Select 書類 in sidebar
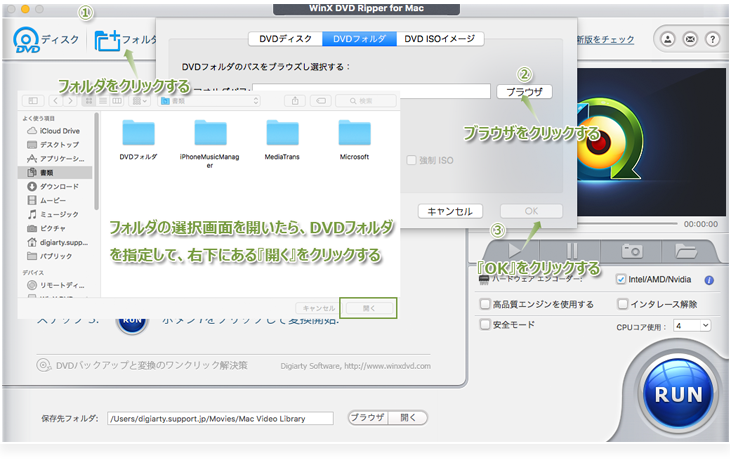The image size is (730, 460). tap(55, 173)
